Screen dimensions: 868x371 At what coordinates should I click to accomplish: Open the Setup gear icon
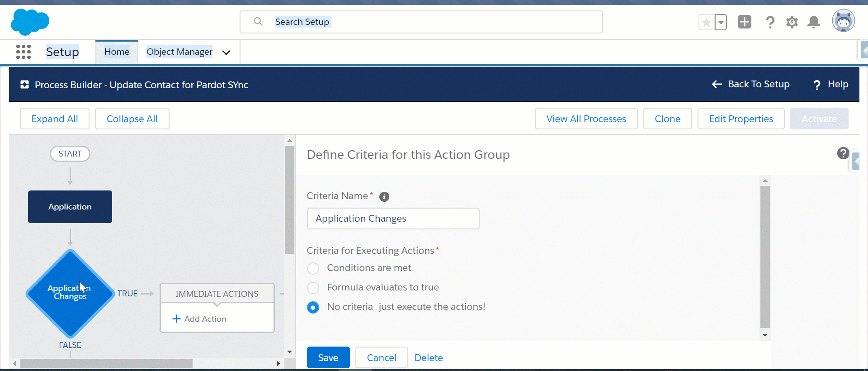792,22
